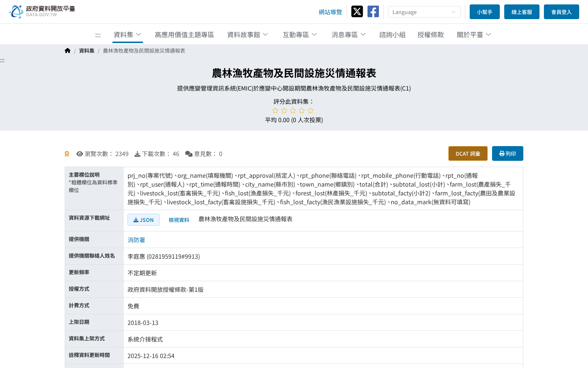Open the X (Twitter) social icon
This screenshot has height=368, width=588.
[357, 11]
